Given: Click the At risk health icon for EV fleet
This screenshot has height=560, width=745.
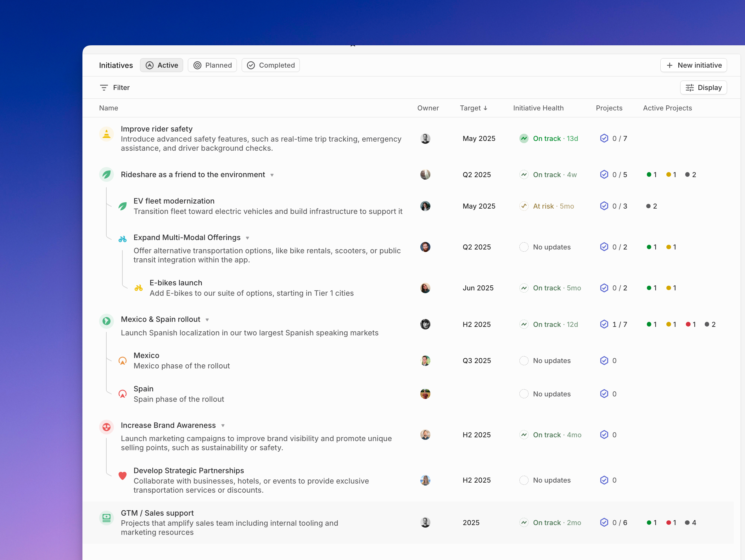Looking at the screenshot, I should [x=524, y=206].
